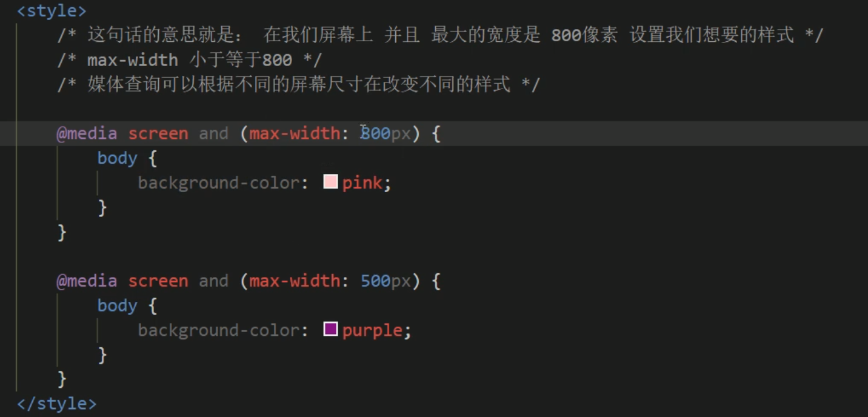
Task: Click closing brace of last media block
Action: click(61, 379)
